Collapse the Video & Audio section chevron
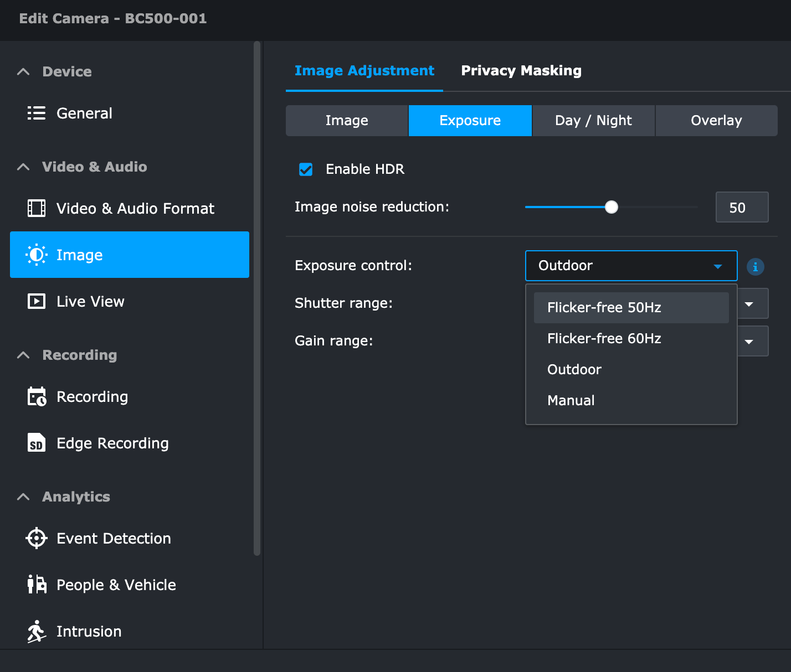This screenshot has width=791, height=672. [23, 167]
